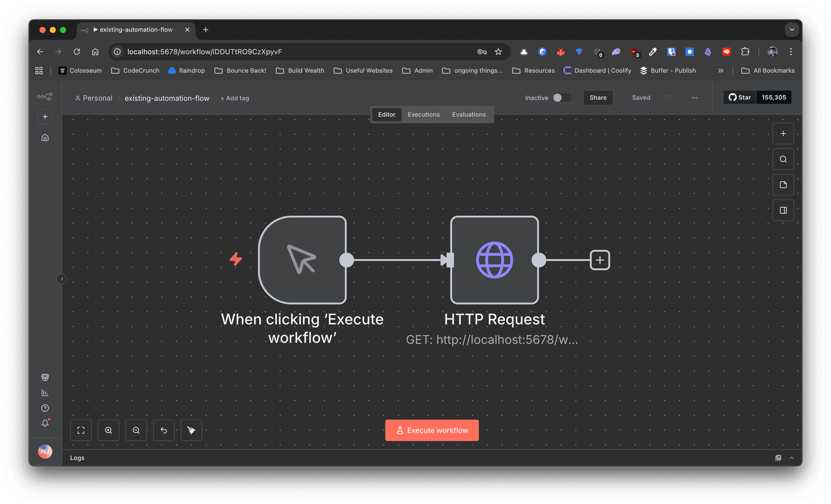Click the tidy up nodes icon
Viewport: 831px width, 504px height.
191,430
